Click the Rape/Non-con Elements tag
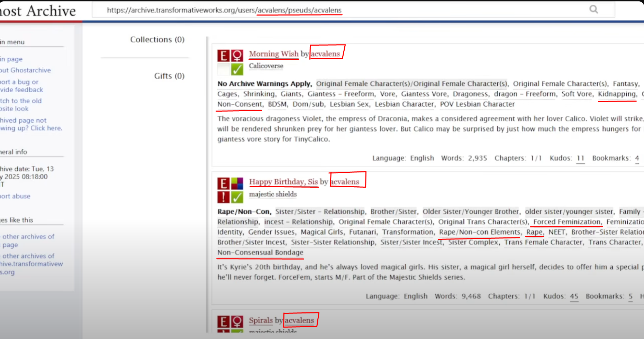Screen dimensions: 644x339 [480, 232]
